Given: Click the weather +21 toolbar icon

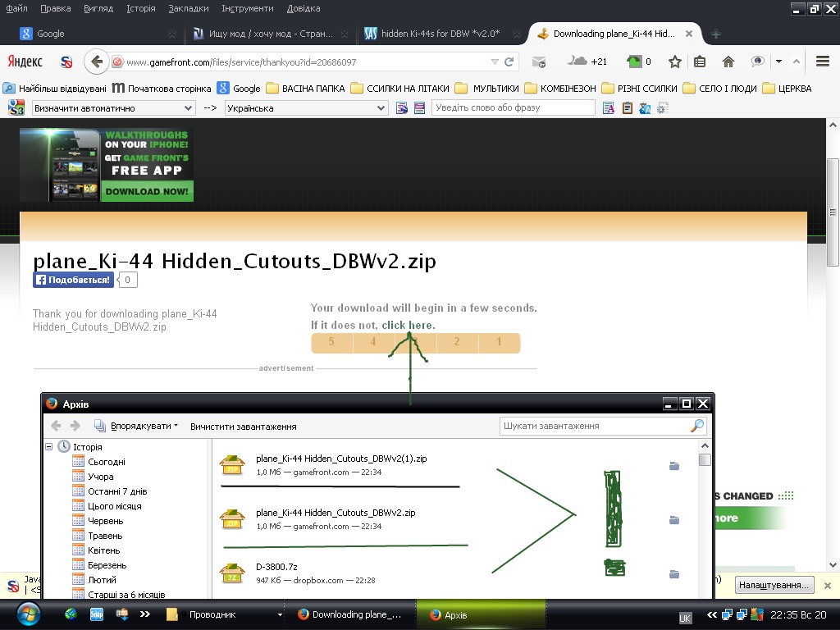Looking at the screenshot, I should click(x=587, y=61).
